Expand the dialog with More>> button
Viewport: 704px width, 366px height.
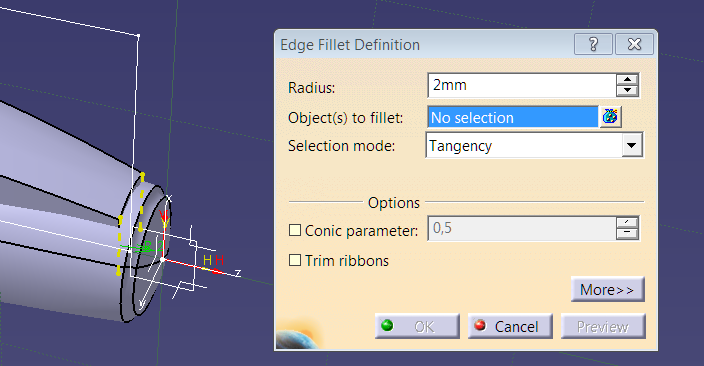coord(607,290)
